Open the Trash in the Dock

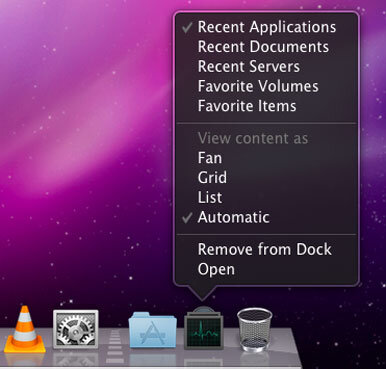point(255,330)
